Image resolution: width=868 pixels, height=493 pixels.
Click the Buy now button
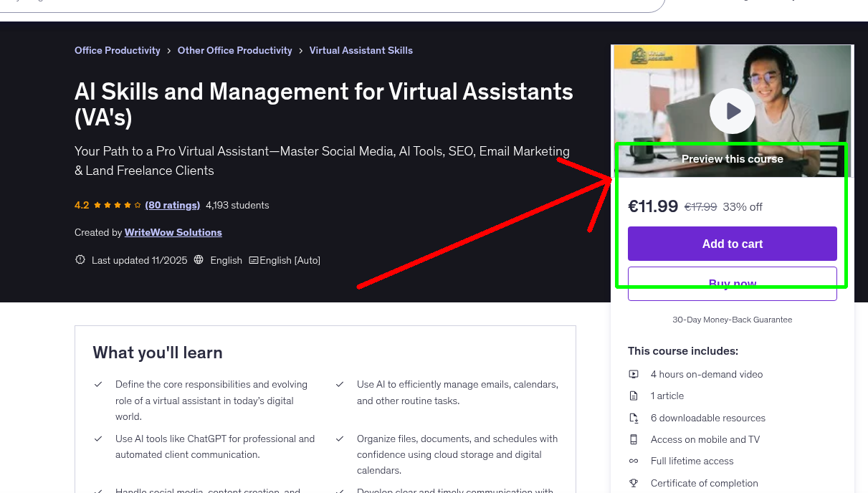click(x=732, y=282)
